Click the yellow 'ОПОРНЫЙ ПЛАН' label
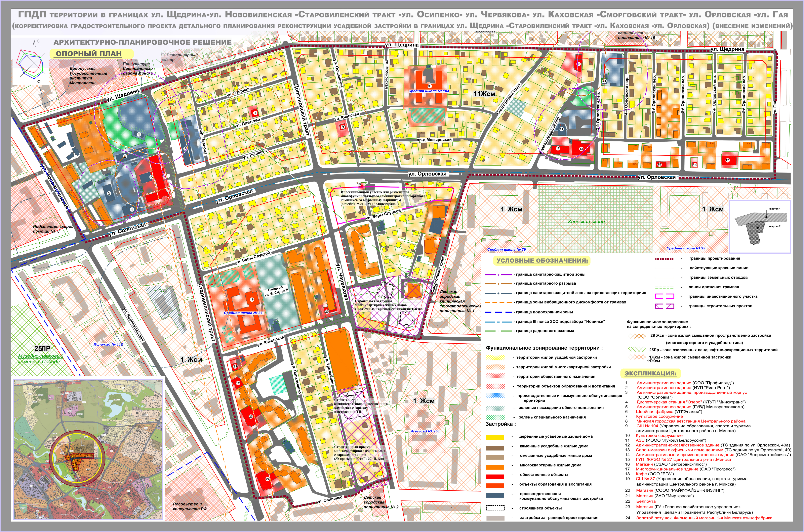This screenshot has width=804, height=532. pos(89,54)
